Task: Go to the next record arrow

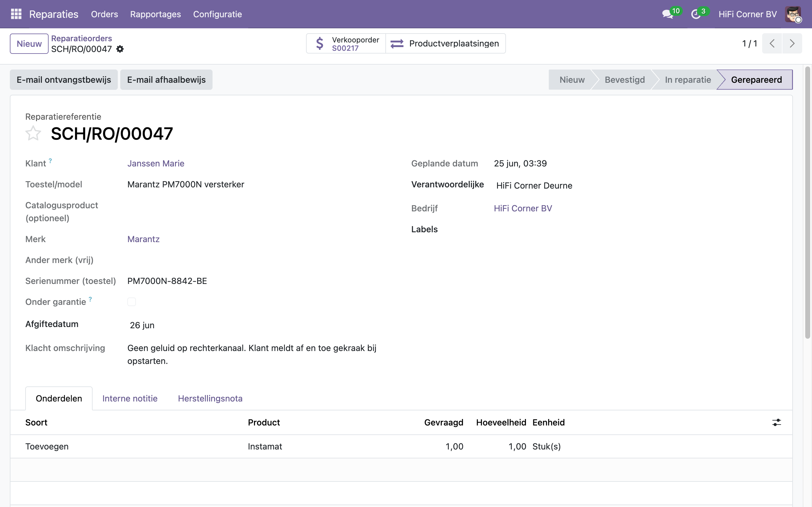Action: point(792,44)
